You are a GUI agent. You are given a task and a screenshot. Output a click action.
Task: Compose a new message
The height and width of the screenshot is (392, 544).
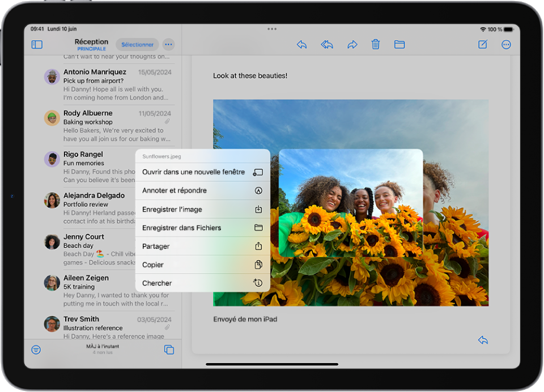[483, 45]
